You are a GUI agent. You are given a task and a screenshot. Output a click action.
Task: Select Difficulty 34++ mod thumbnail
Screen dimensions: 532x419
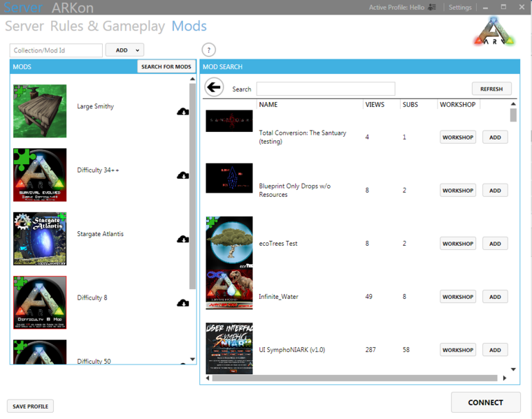click(x=40, y=175)
